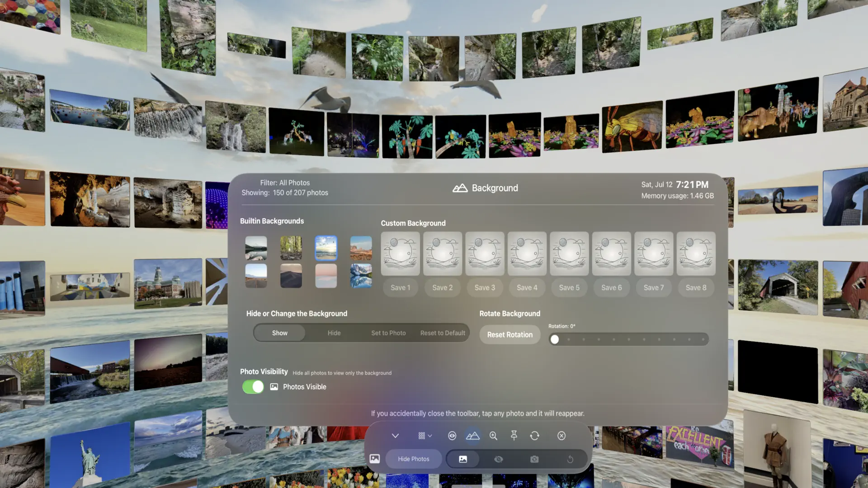868x488 pixels.
Task: Select the Hide option for the background
Action: point(334,333)
